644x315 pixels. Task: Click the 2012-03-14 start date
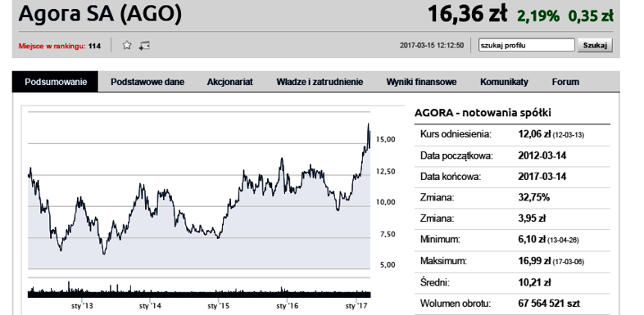tap(542, 155)
